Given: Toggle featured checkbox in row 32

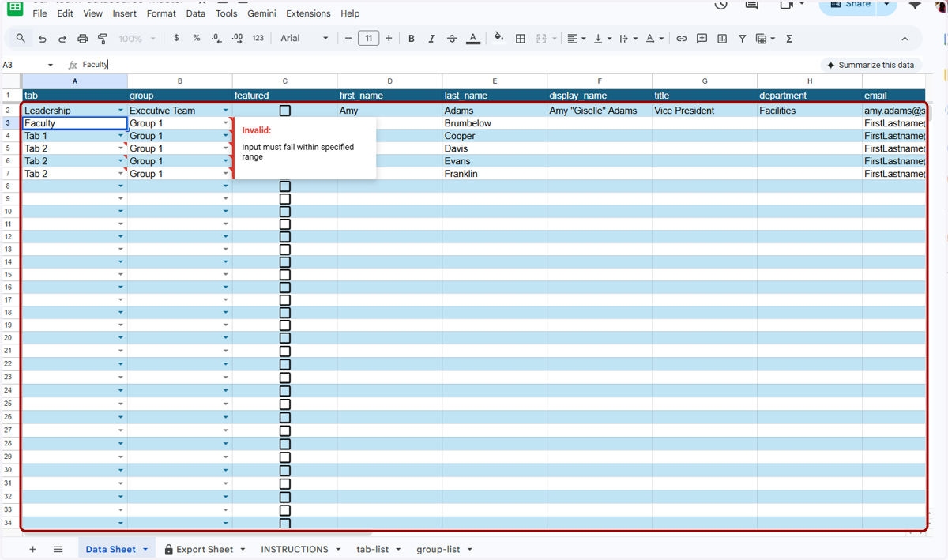Looking at the screenshot, I should tap(285, 497).
